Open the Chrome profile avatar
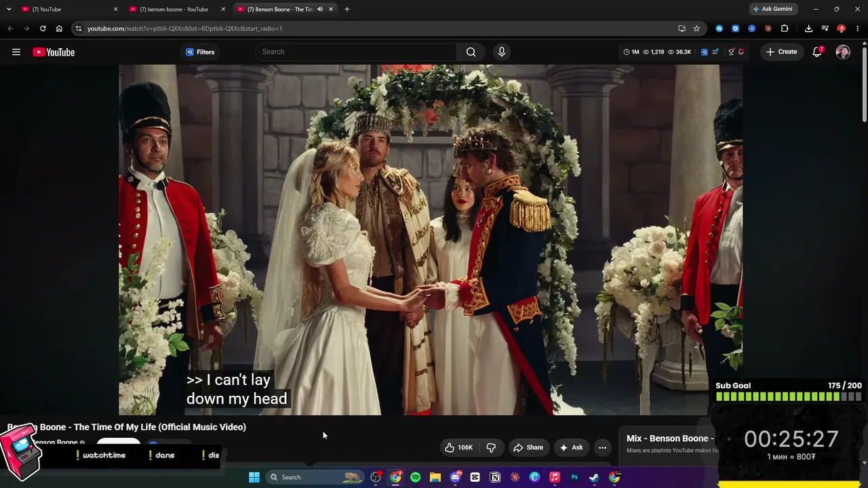The width and height of the screenshot is (868, 488). point(842,28)
